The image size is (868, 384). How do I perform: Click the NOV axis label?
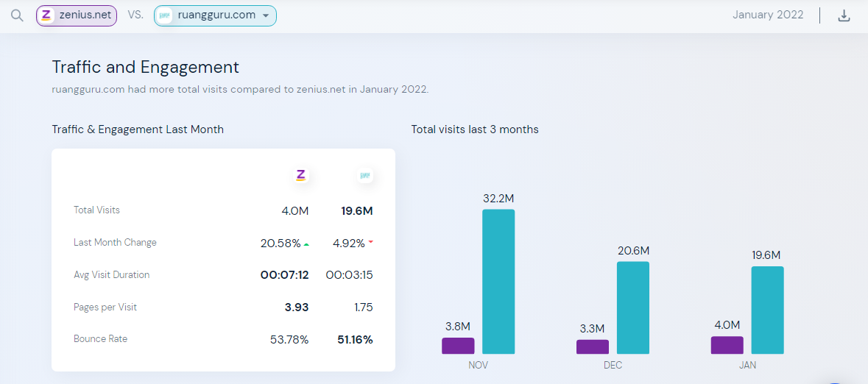tap(479, 366)
